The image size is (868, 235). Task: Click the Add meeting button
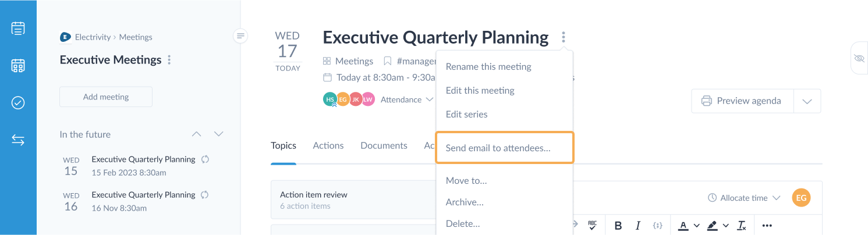tap(106, 97)
